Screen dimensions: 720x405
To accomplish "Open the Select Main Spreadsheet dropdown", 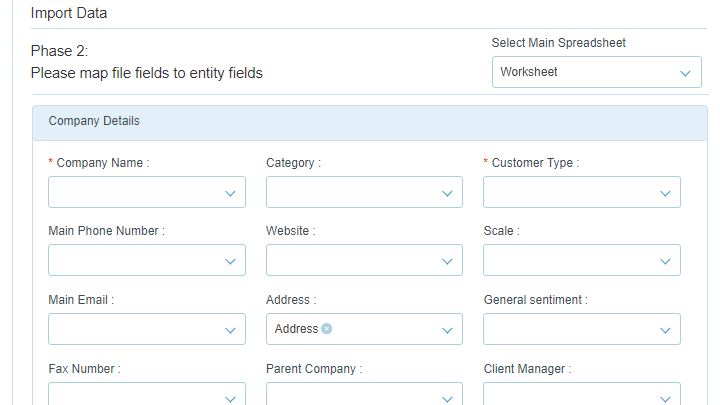I will (x=596, y=72).
